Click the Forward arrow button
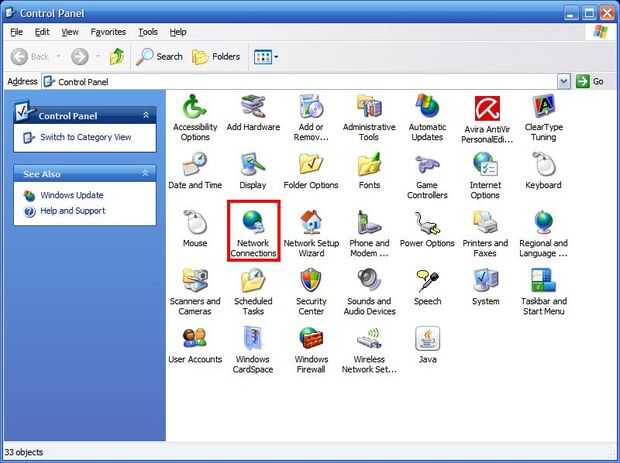Image resolution: width=620 pixels, height=463 pixels. tap(79, 57)
